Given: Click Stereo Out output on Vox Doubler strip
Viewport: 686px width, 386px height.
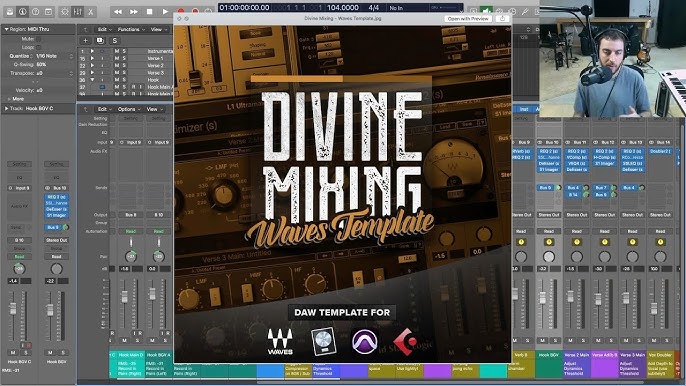Looking at the screenshot, I should click(x=661, y=215).
